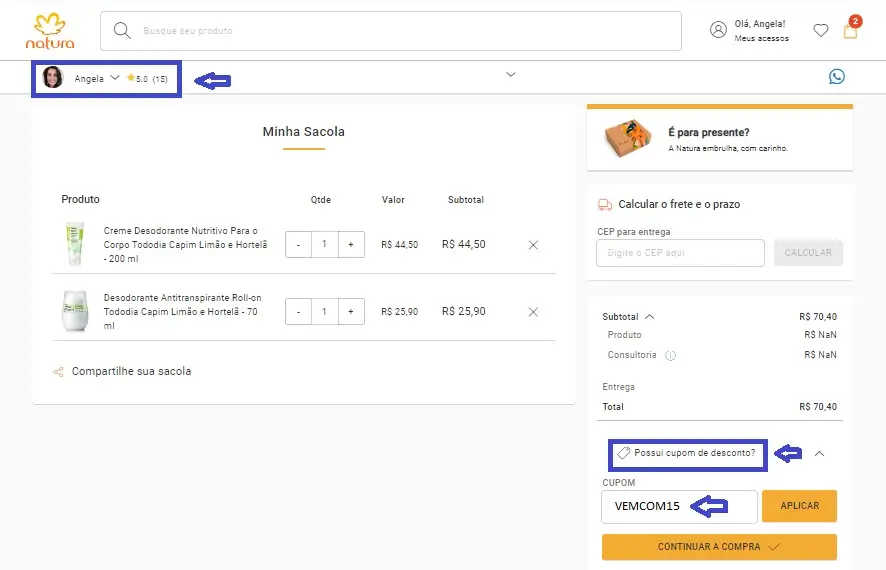Decrease quantity of Roll-on deodorant
886x570 pixels.
(x=298, y=312)
